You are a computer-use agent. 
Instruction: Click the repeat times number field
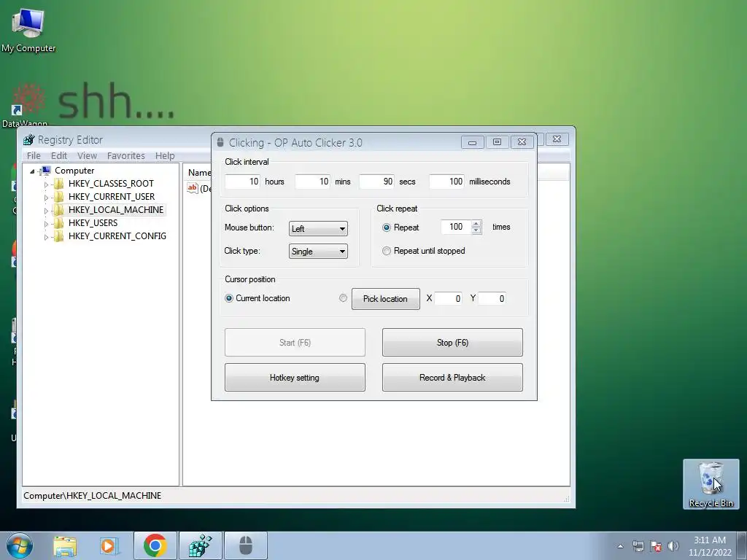click(x=456, y=227)
